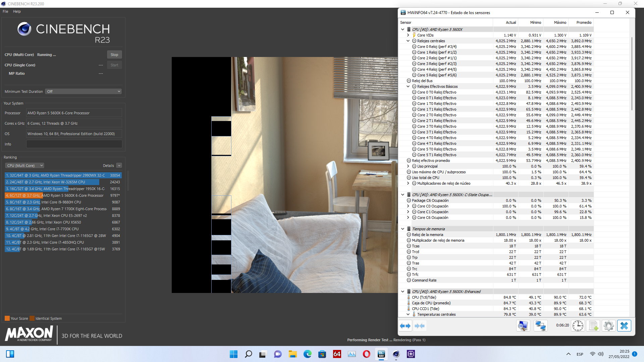Screen dimensions: 644x362
Task: Open the CPU (Multi Core) ranking dropdown
Action: (x=24, y=166)
